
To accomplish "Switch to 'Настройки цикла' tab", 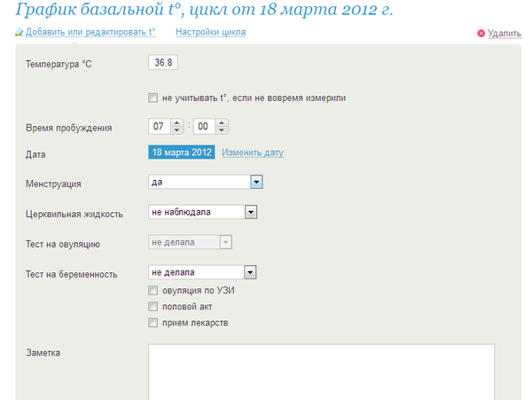I will (210, 32).
